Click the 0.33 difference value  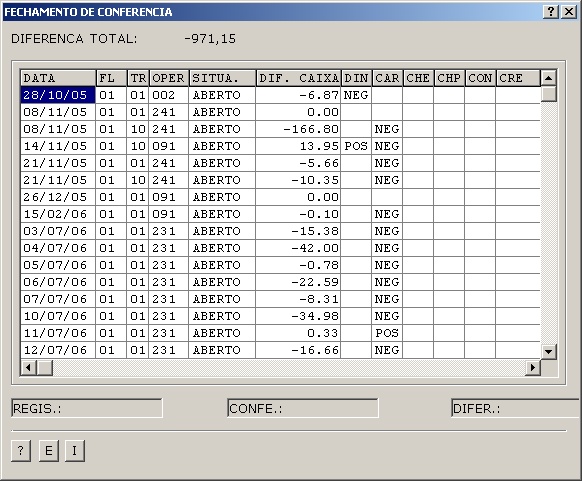tap(323, 333)
